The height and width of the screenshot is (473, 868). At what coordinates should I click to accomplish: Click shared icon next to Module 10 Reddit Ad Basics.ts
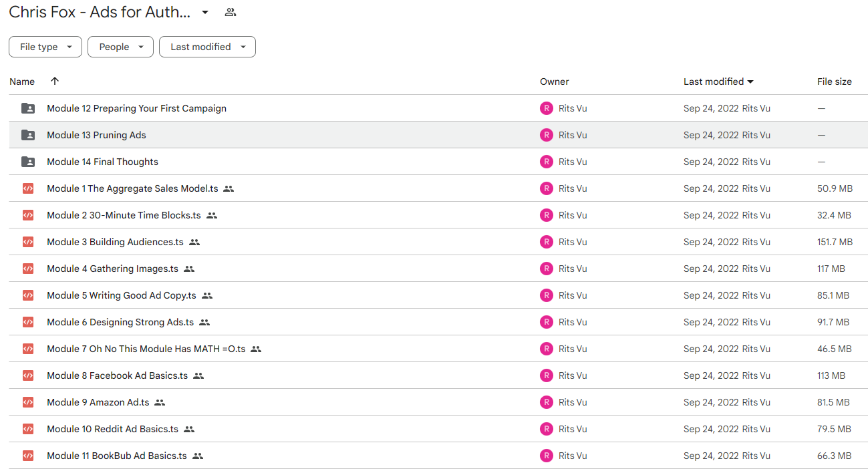coord(189,429)
